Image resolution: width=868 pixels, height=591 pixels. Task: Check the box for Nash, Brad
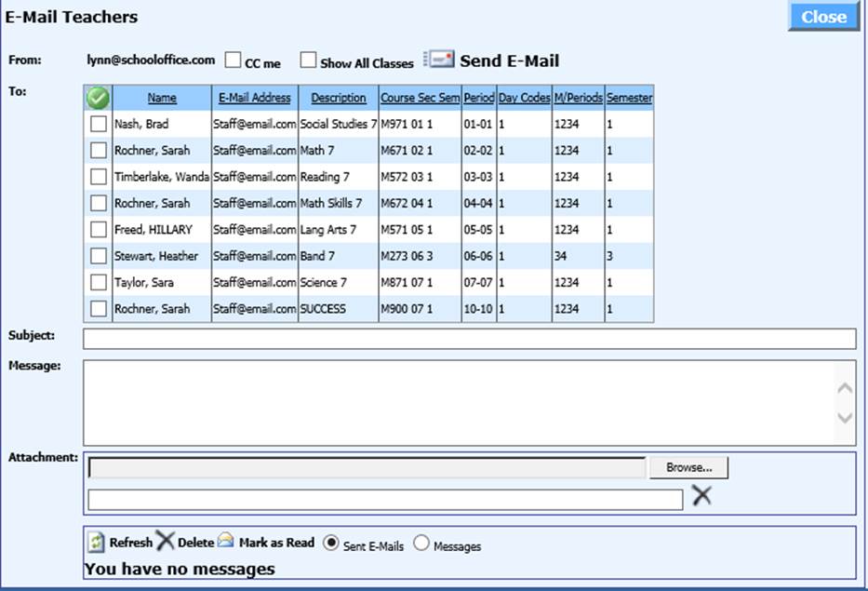pyautogui.click(x=98, y=124)
